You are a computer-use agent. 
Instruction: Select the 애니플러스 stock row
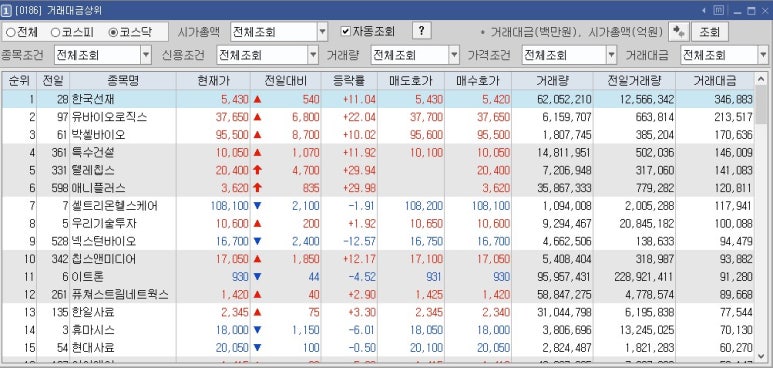click(378, 188)
